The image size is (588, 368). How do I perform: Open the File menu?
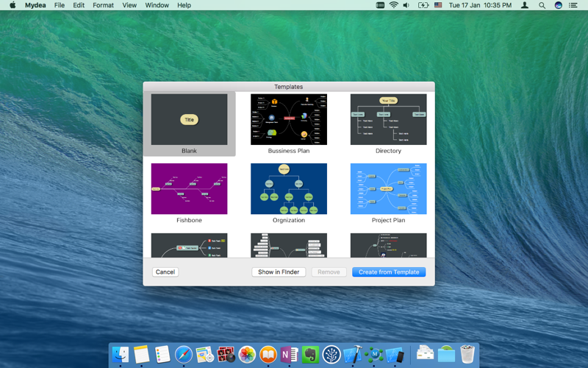(x=60, y=5)
